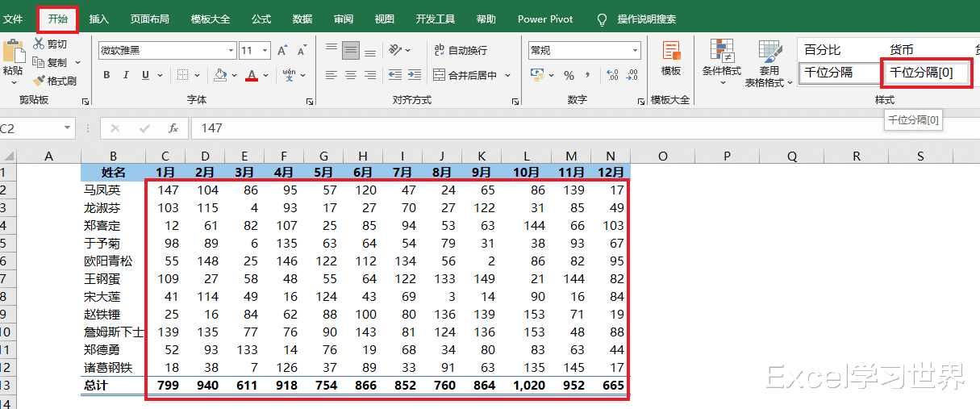Apply the 百分比 cell style

(823, 50)
